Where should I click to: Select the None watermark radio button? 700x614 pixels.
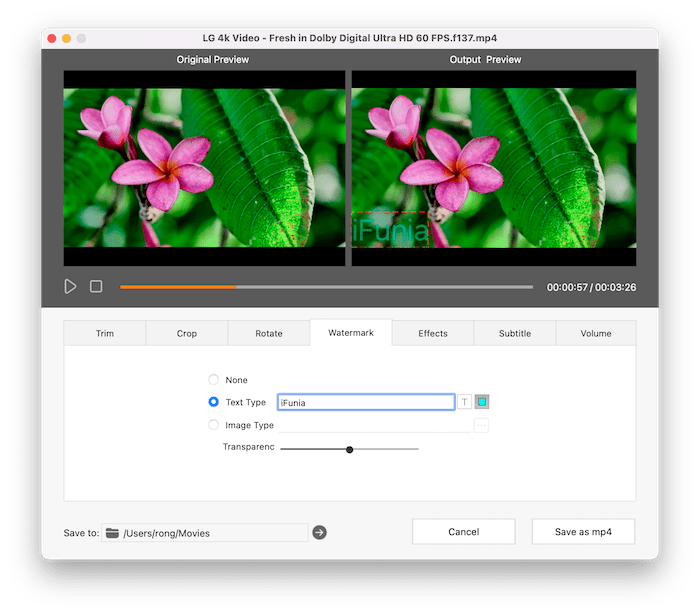[213, 380]
